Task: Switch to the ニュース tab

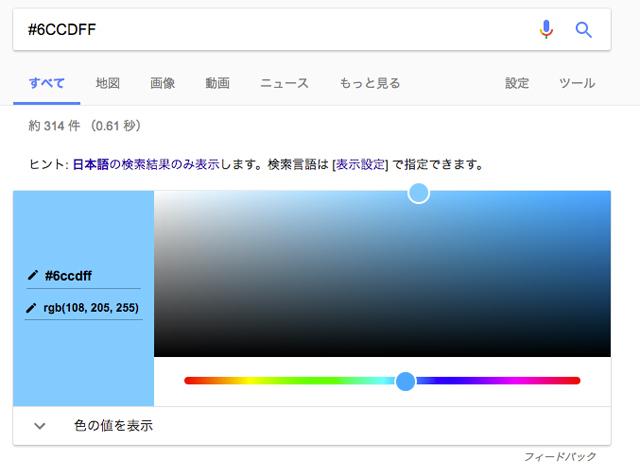Action: 284,83
